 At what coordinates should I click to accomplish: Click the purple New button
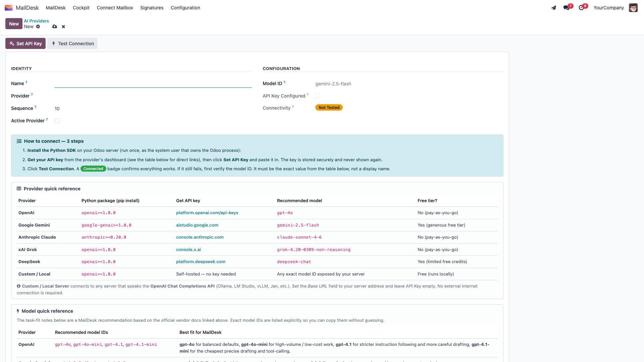14,24
